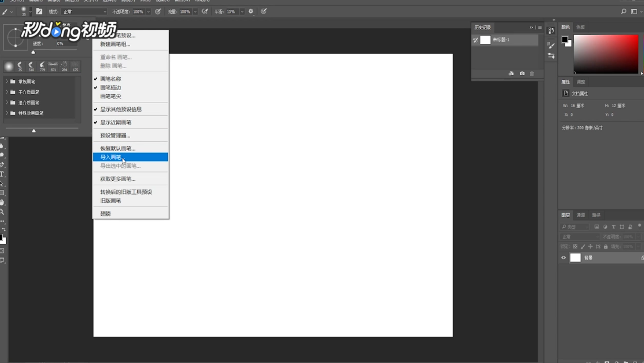Create new document from current state icon
The width and height of the screenshot is (644, 363).
pyautogui.click(x=511, y=74)
